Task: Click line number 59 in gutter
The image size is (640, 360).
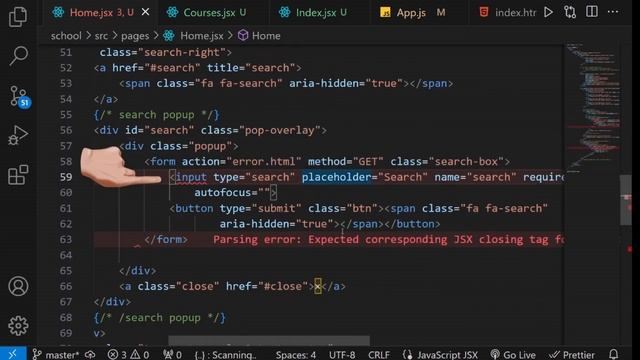Action: [x=66, y=177]
